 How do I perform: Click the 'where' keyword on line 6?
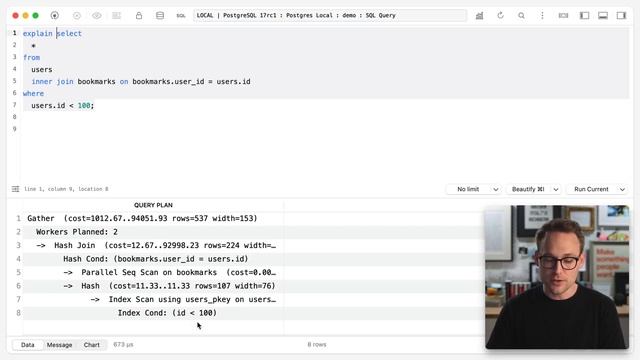pos(33,93)
